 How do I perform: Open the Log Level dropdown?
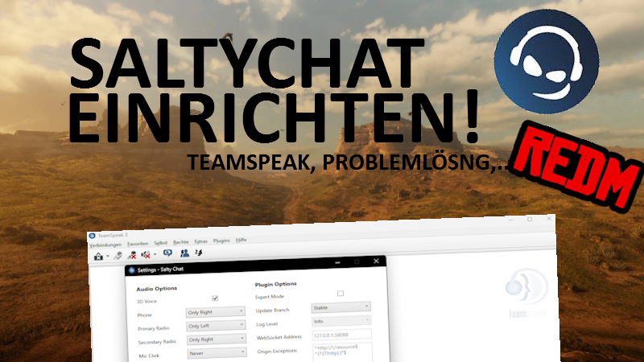[x=341, y=320]
